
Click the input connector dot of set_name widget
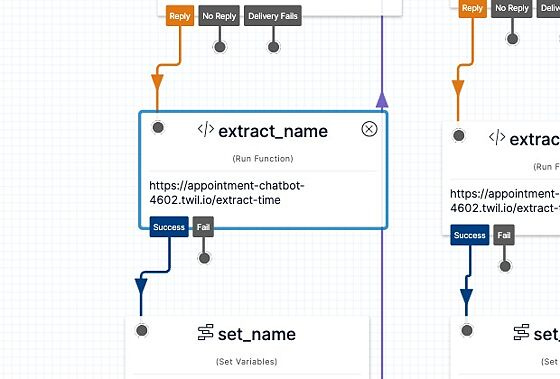[x=142, y=330]
